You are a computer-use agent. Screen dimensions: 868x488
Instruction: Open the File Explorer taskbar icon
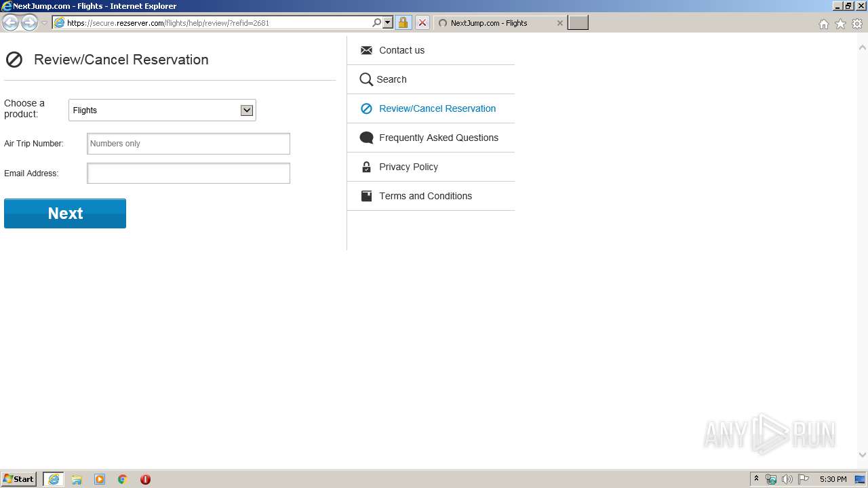(x=77, y=479)
